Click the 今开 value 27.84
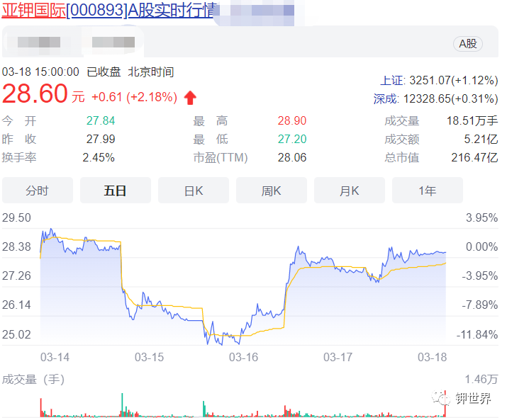 (x=101, y=121)
